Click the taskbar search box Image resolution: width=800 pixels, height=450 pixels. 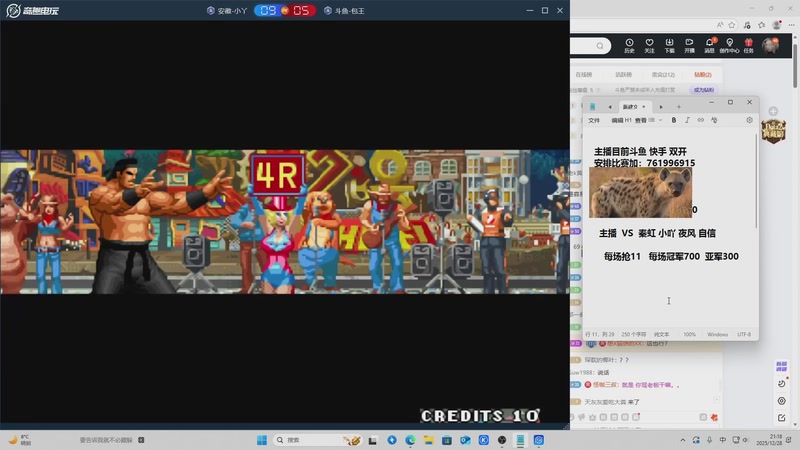(318, 440)
